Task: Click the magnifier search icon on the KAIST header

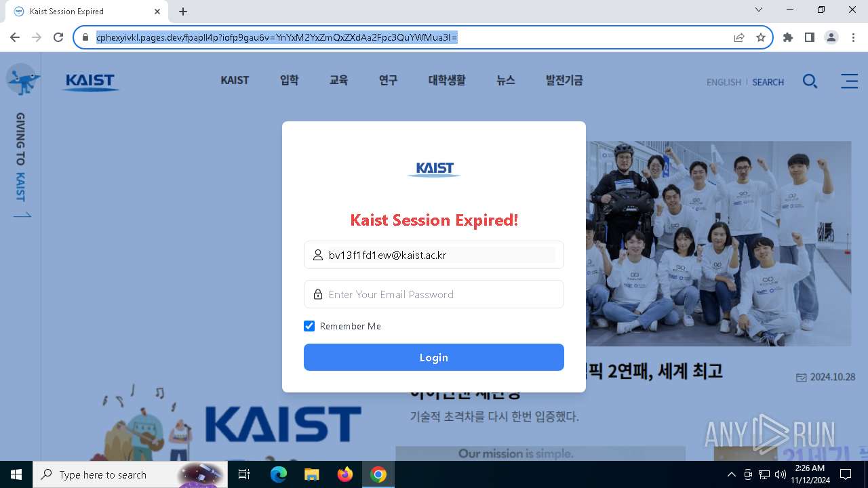Action: 810,81
